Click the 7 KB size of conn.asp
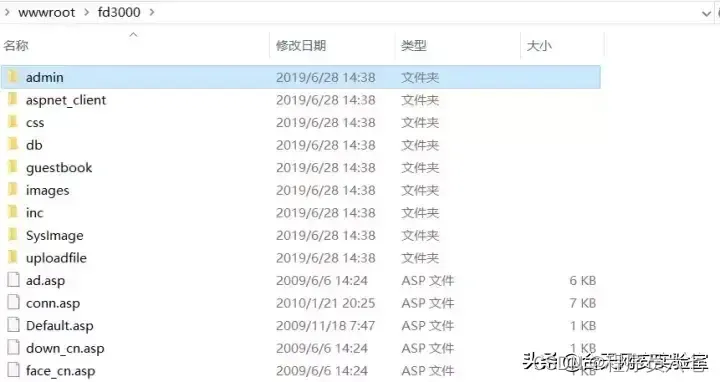The height and width of the screenshot is (382, 720). click(x=583, y=303)
